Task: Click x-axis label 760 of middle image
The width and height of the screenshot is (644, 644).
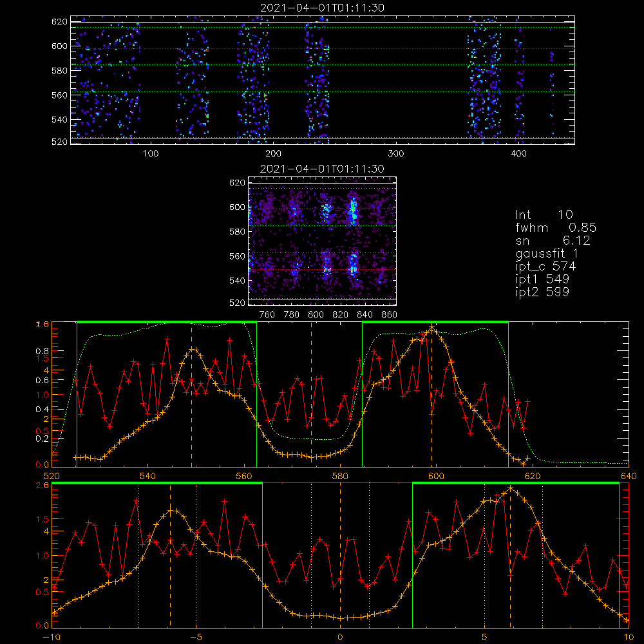Action: 267,315
